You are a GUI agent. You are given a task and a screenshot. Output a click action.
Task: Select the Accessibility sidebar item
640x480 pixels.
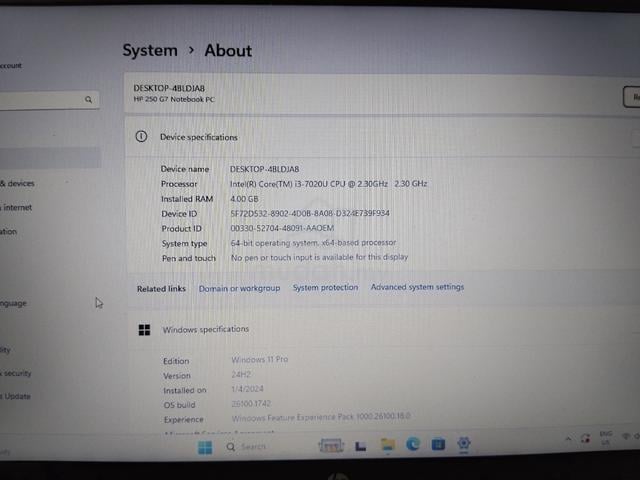pyautogui.click(x=5, y=349)
